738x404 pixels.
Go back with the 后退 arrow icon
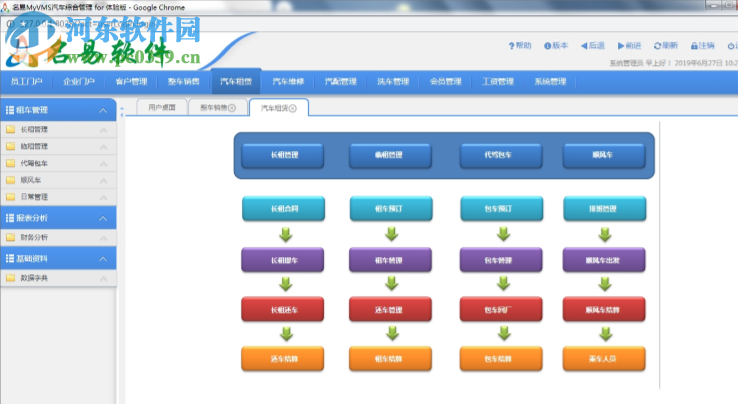[584, 46]
